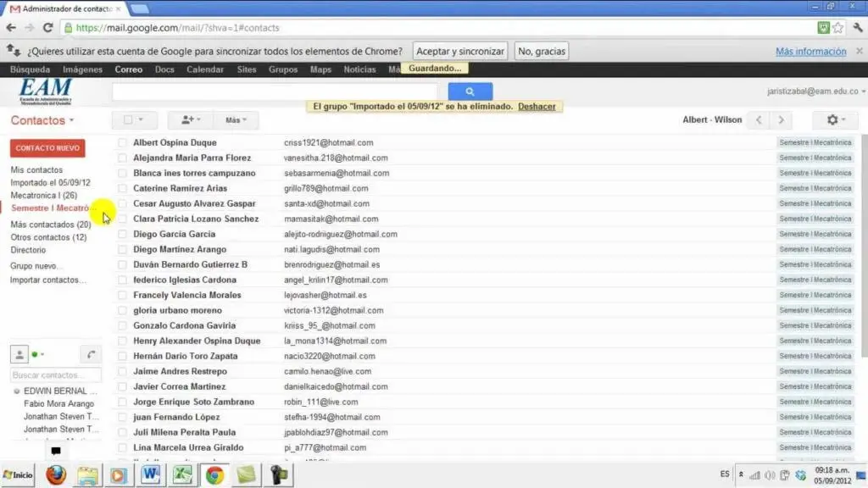Click the contacts list vertical scrollbar
Screen dimensions: 868x488
tap(864, 247)
